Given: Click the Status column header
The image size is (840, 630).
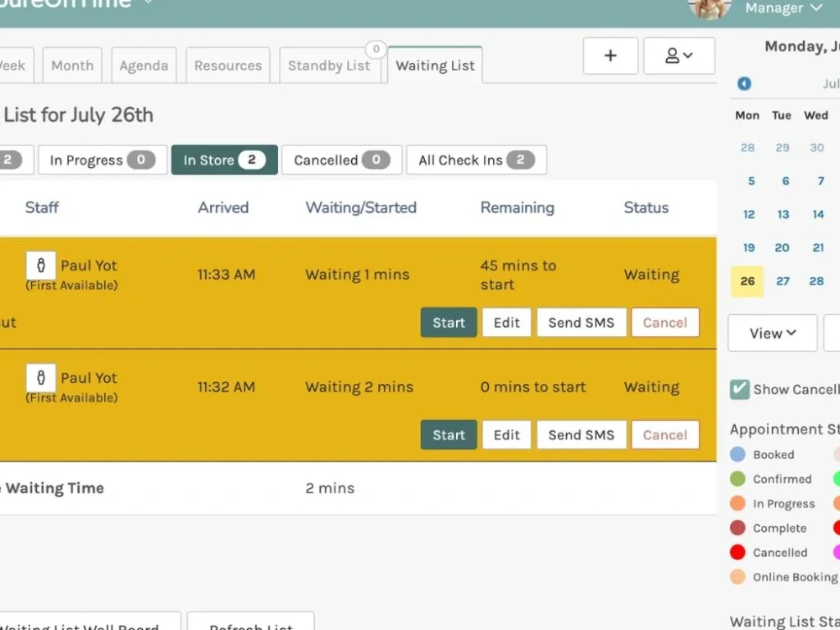Looking at the screenshot, I should pyautogui.click(x=646, y=207).
